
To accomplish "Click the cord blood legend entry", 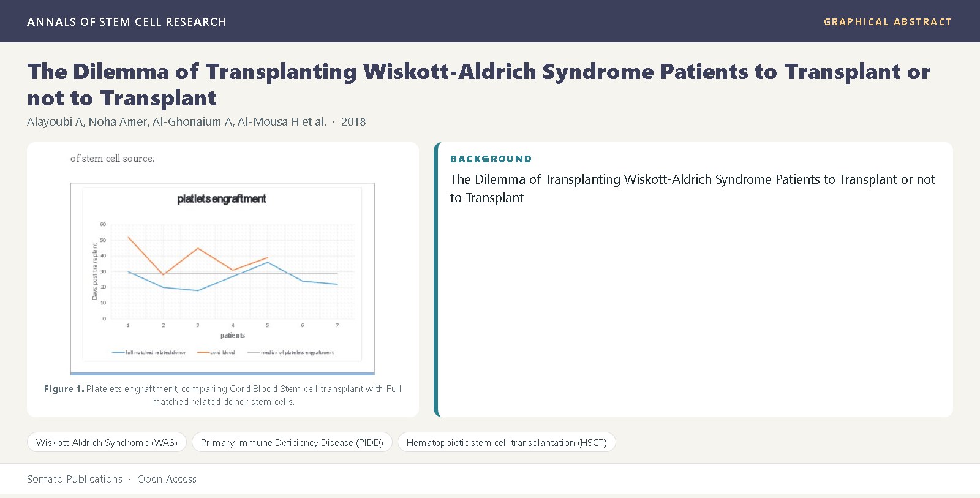I will click(216, 352).
